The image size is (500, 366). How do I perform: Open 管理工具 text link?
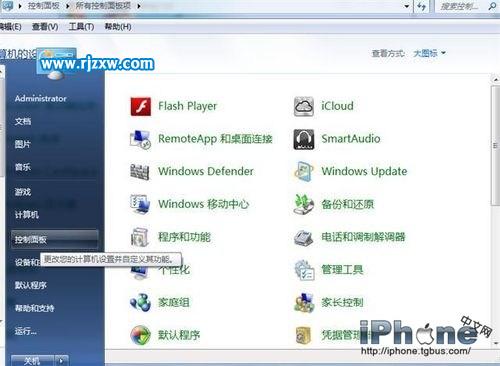pos(342,269)
